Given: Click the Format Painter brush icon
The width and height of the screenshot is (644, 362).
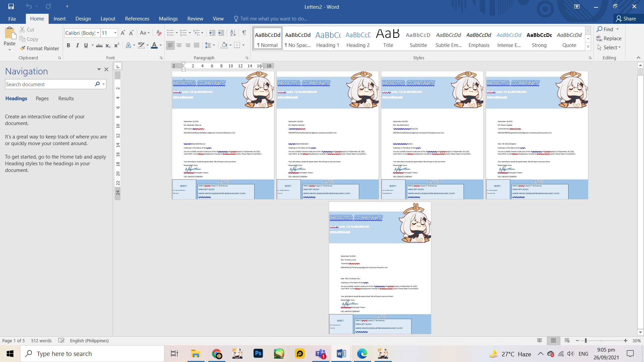Looking at the screenshot, I should (x=22, y=48).
